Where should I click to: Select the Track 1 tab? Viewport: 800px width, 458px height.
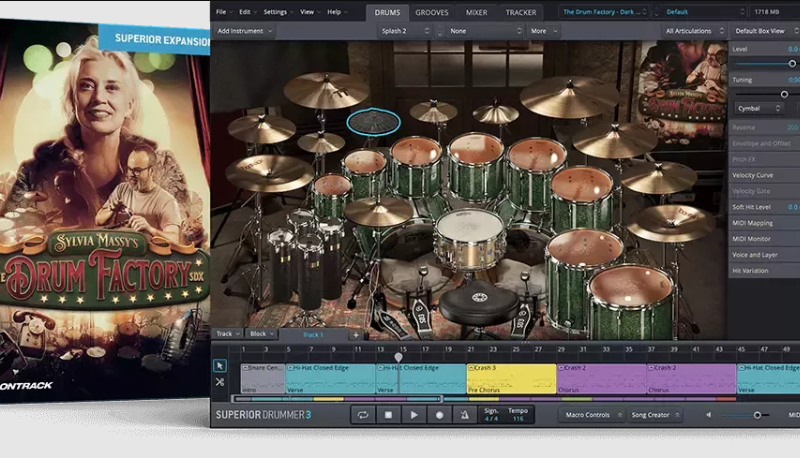tap(313, 335)
